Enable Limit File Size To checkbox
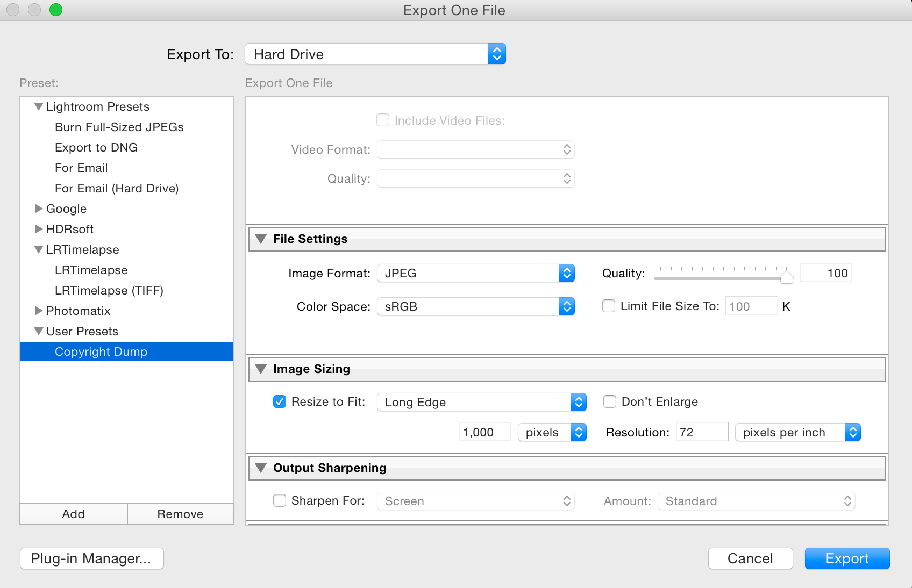Image resolution: width=912 pixels, height=588 pixels. pos(609,306)
